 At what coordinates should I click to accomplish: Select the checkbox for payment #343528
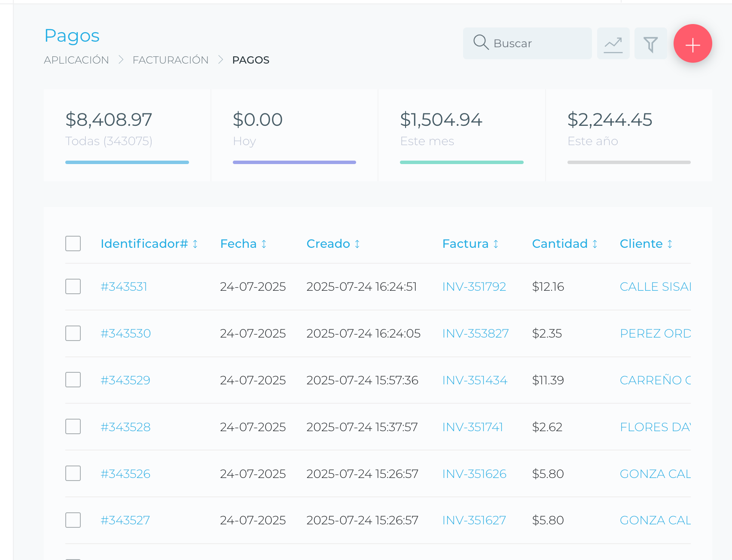click(x=73, y=427)
